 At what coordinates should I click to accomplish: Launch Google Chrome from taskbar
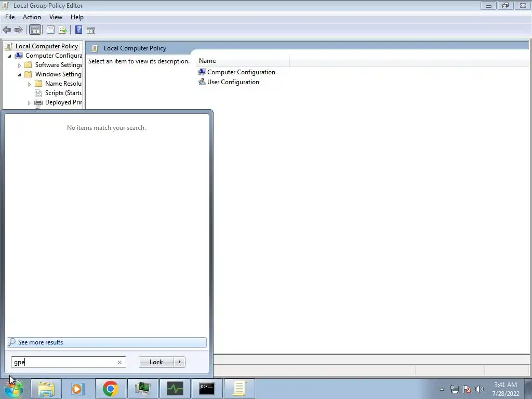[110, 389]
